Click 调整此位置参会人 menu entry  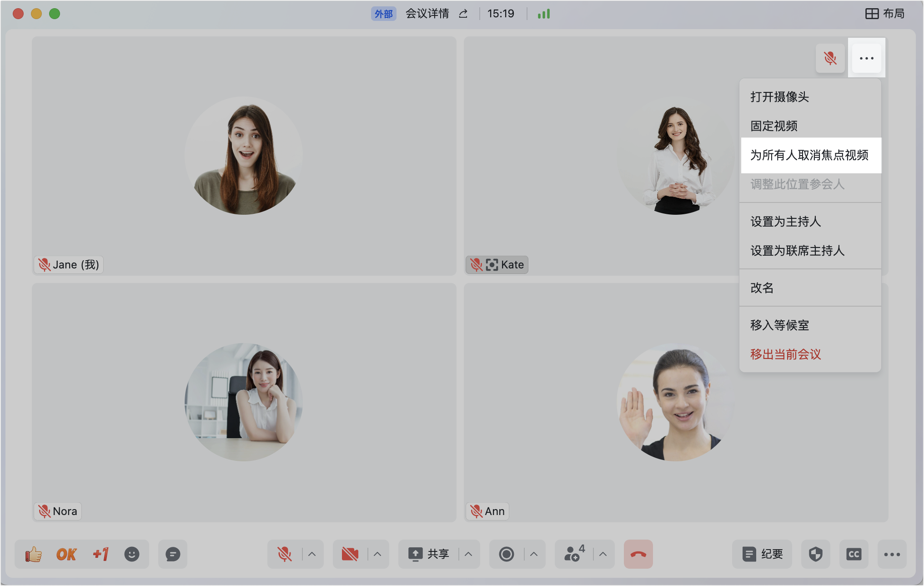tap(810, 184)
